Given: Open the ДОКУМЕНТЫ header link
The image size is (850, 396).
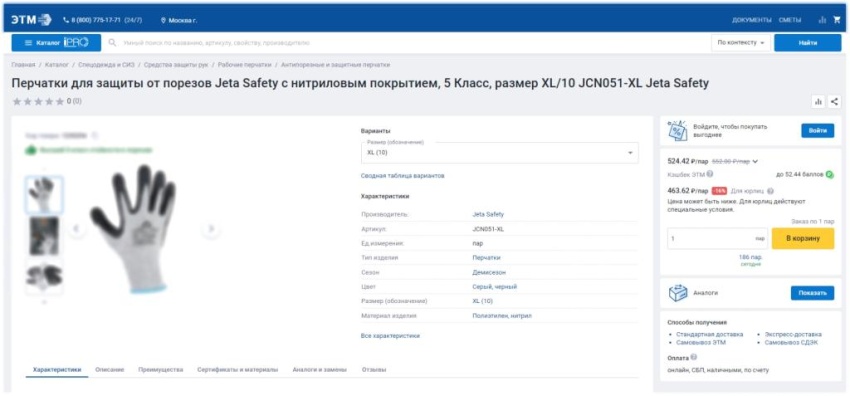Looking at the screenshot, I should (x=751, y=20).
